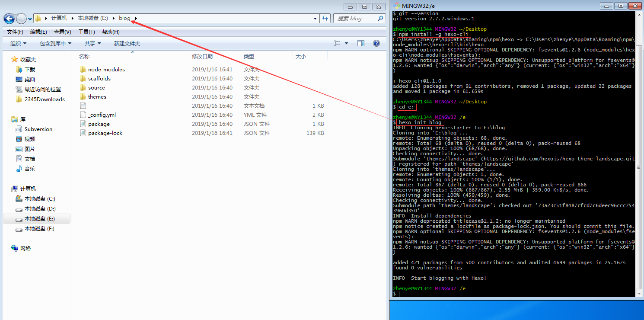The image size is (644, 320).
Task: Open 最近访问的位置 in navigation pane
Action: 42,90
